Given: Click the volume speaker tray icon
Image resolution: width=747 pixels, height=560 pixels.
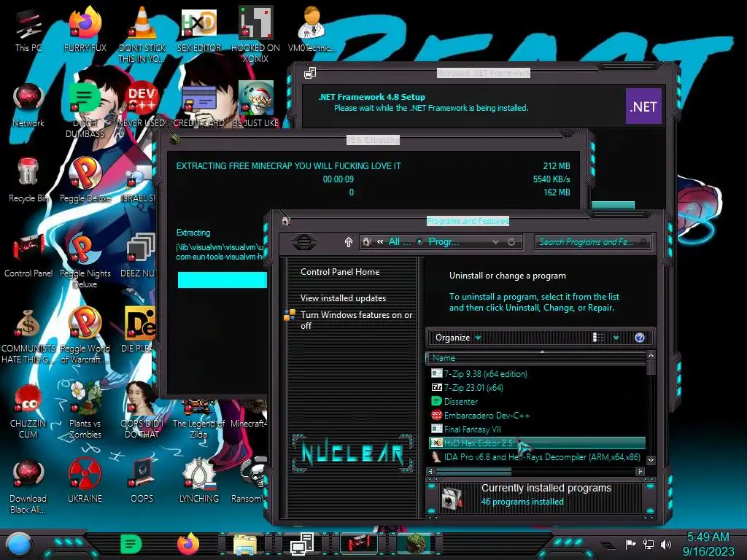Looking at the screenshot, I should tap(666, 544).
